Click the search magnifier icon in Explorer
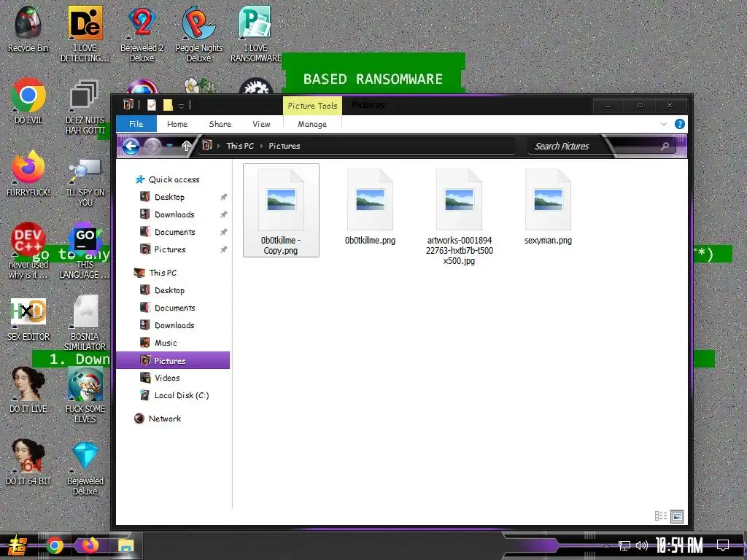Viewport: 747px width, 560px height. pyautogui.click(x=665, y=146)
